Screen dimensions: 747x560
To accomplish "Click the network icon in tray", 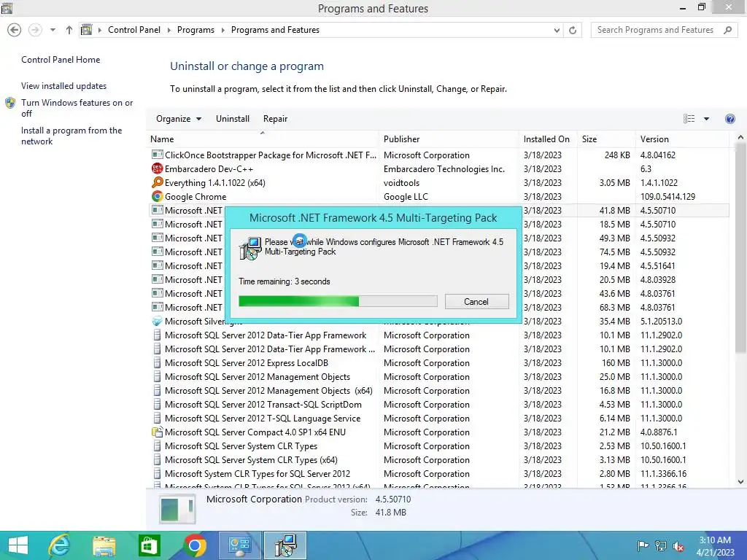I will [661, 545].
